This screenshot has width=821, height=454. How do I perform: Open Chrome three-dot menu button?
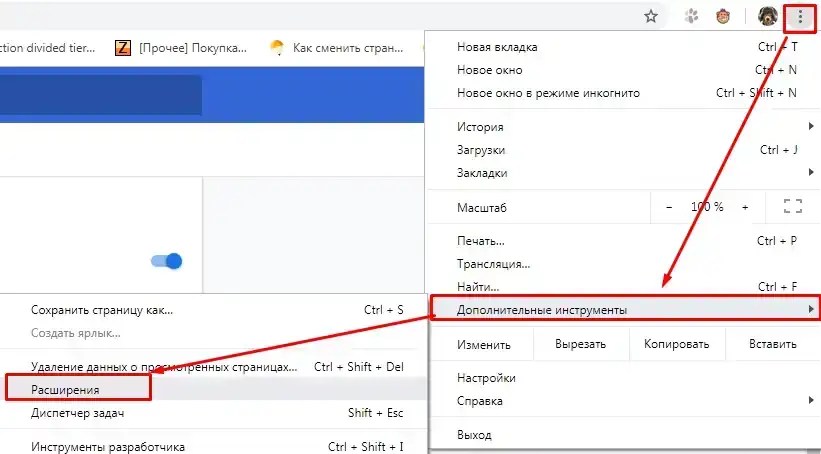800,17
